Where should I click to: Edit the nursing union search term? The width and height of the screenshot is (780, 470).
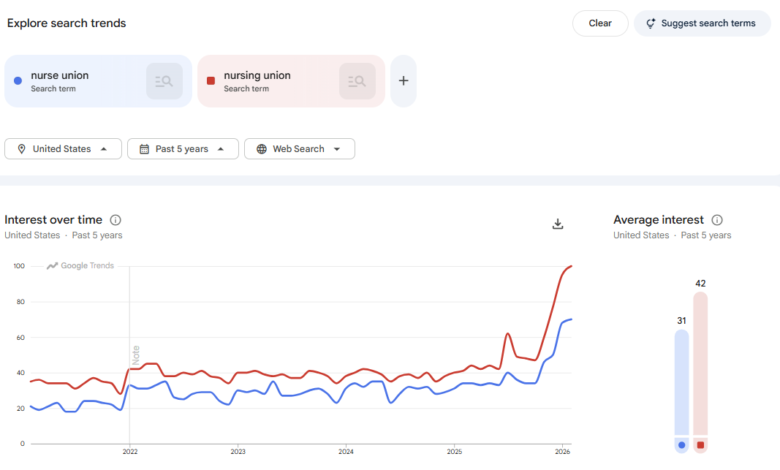(257, 75)
